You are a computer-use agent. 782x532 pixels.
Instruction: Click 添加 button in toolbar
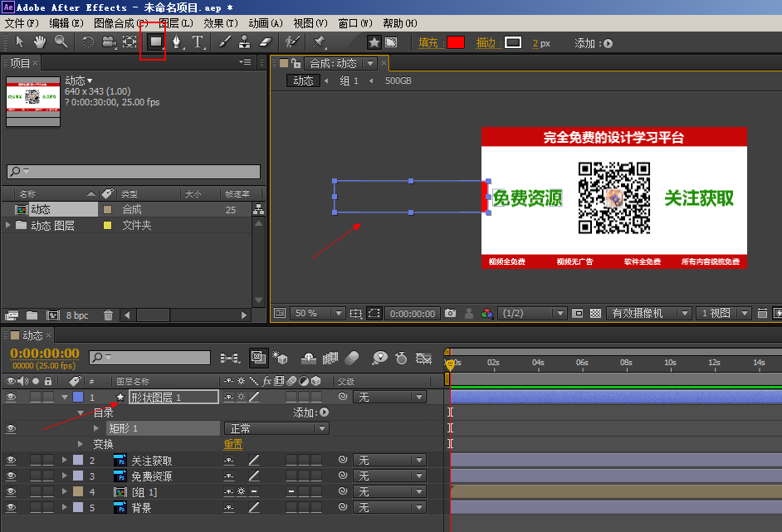[608, 43]
